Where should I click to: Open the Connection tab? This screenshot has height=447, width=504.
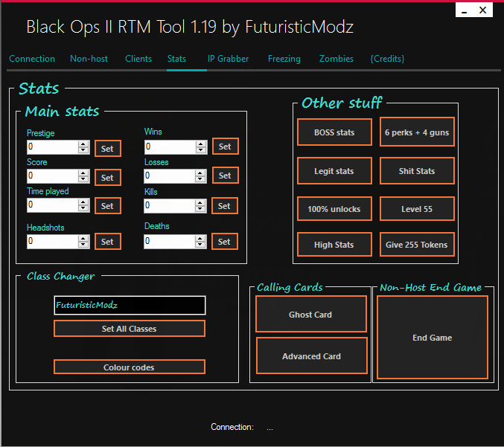[32, 59]
